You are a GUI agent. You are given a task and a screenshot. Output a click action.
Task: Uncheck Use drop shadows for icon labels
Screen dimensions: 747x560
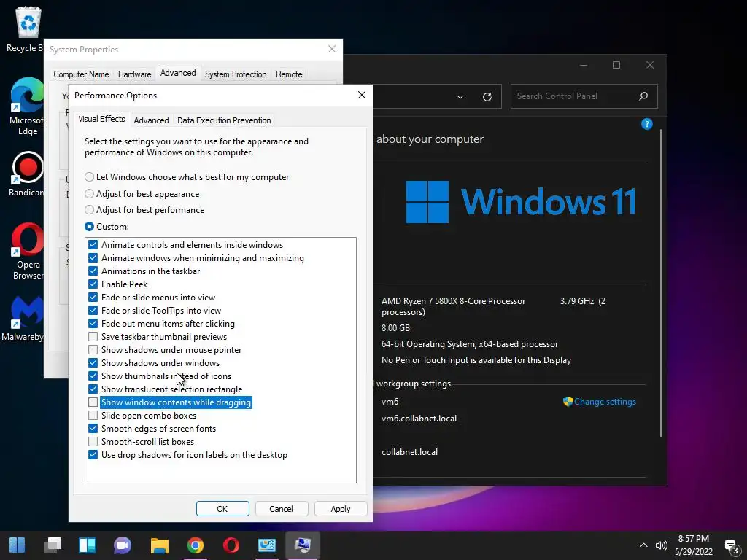coord(93,455)
